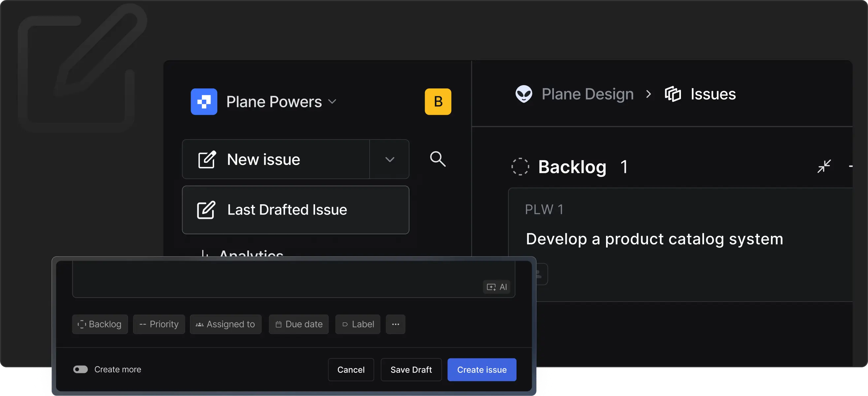Click inside the issue description field
The image size is (868, 396).
(294, 280)
